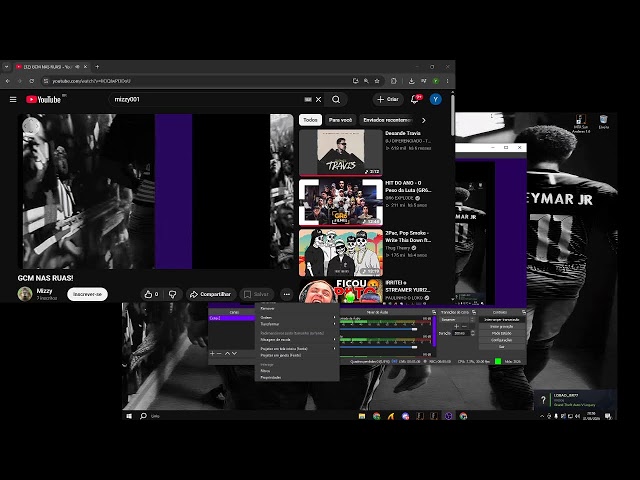Clear the mizzy001 search text
Screen dimensions: 640x480
318,100
